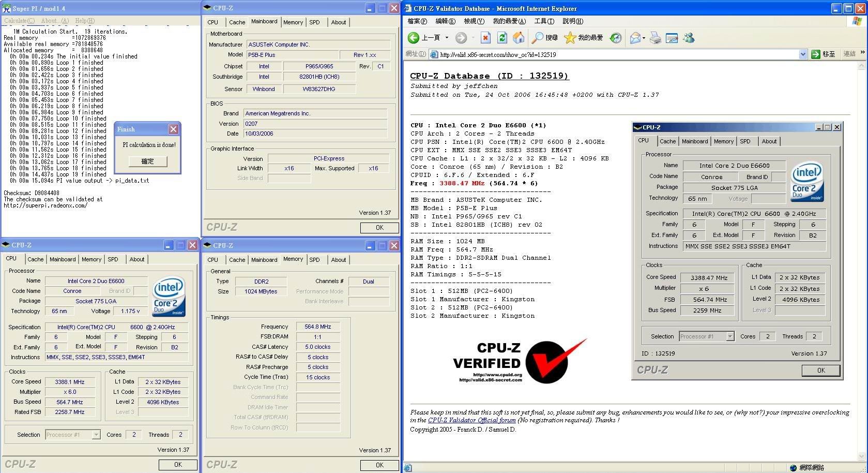Switch to SPD tab in Mainboard CPU-Z window

coord(315,22)
